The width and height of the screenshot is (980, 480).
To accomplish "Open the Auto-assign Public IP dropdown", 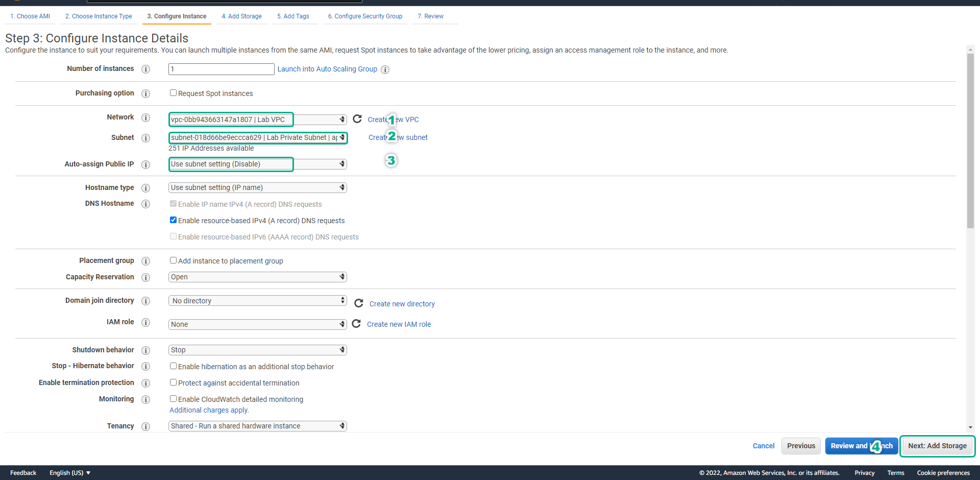I will (x=257, y=164).
